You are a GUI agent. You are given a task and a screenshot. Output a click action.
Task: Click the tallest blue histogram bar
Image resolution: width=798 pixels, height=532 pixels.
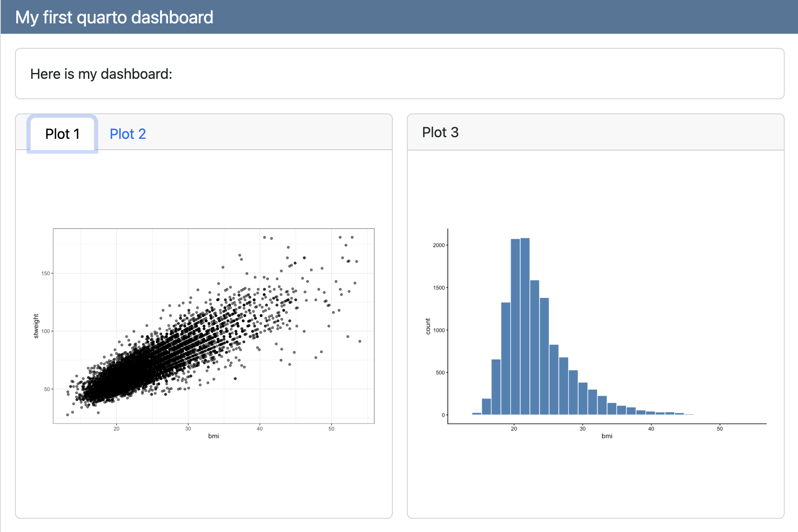[525, 326]
